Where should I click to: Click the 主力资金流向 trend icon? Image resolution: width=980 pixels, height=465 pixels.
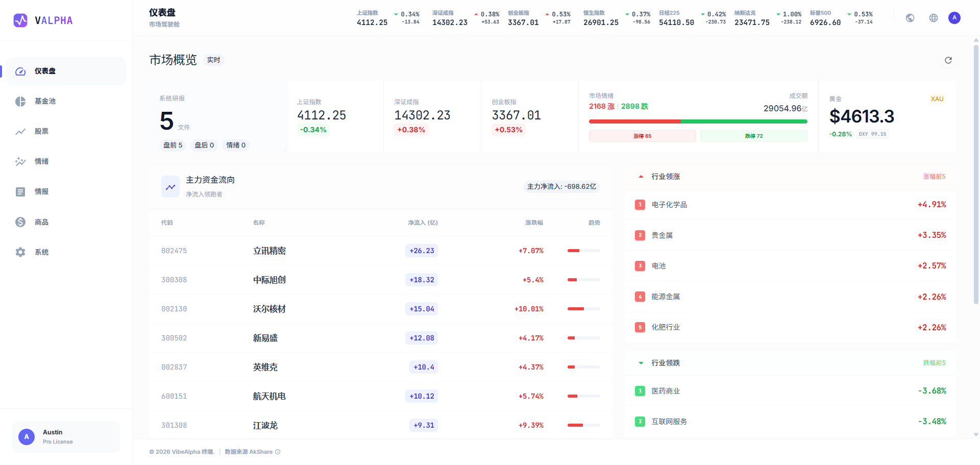[170, 187]
